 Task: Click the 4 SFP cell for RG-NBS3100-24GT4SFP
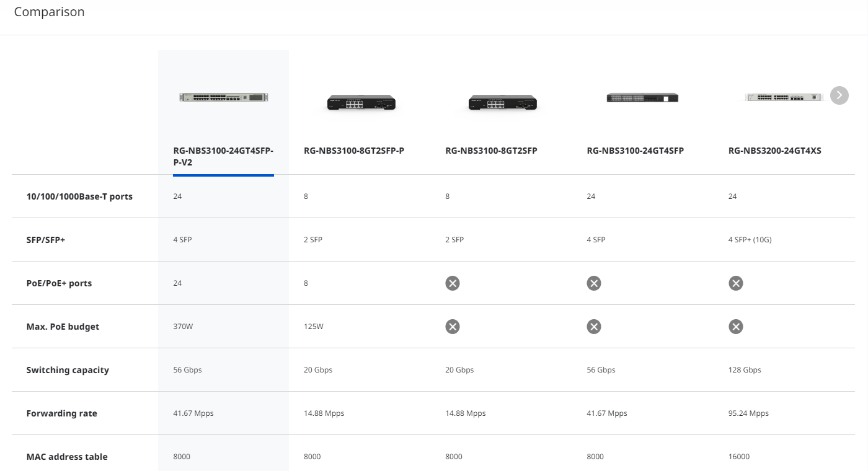(596, 240)
